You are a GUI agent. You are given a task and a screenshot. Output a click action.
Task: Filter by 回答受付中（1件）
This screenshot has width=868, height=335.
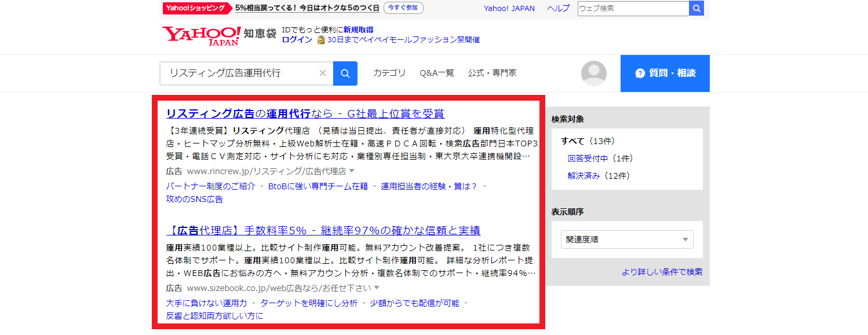click(600, 158)
